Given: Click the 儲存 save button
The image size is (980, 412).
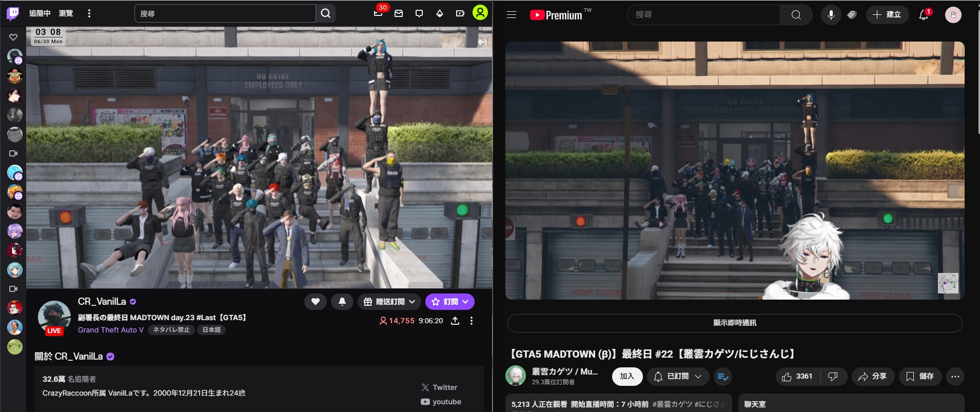Looking at the screenshot, I should coord(920,377).
